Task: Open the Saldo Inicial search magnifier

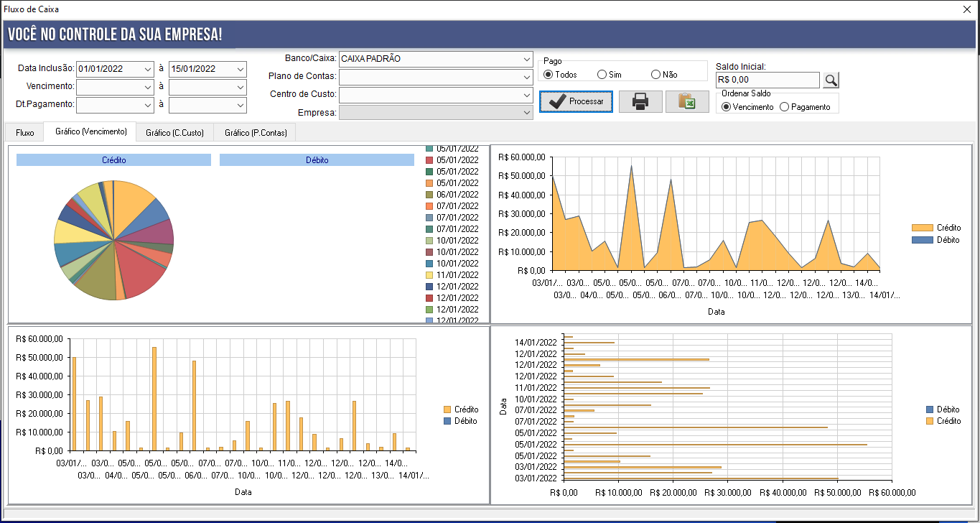Action: click(830, 80)
